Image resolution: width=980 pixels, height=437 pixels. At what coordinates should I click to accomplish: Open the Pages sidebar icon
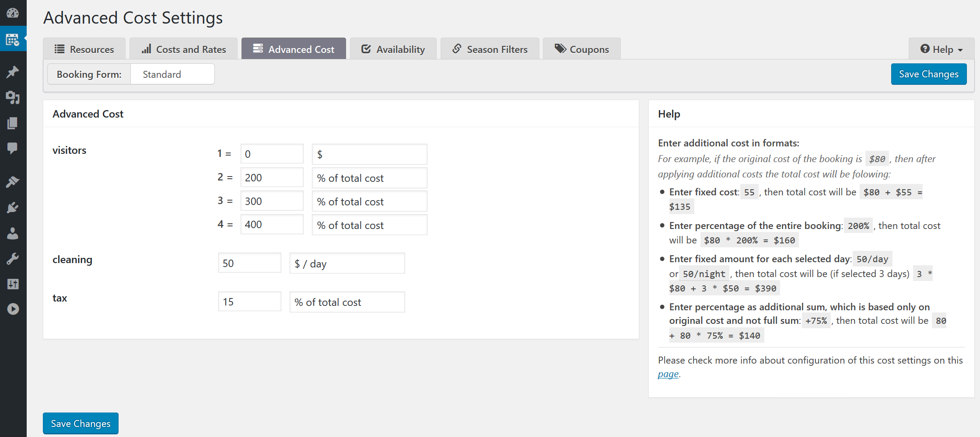click(x=13, y=123)
